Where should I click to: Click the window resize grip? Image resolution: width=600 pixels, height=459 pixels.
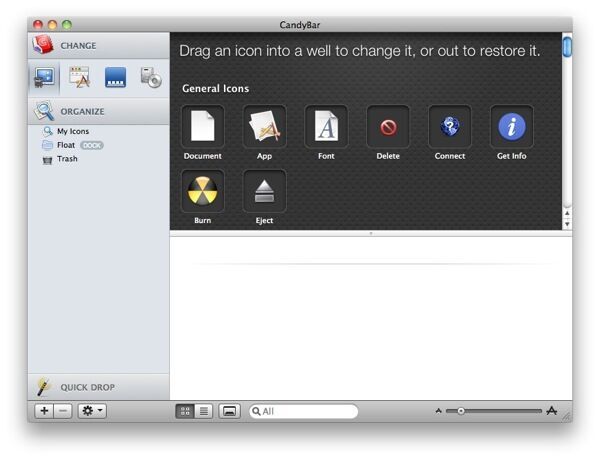(x=566, y=416)
